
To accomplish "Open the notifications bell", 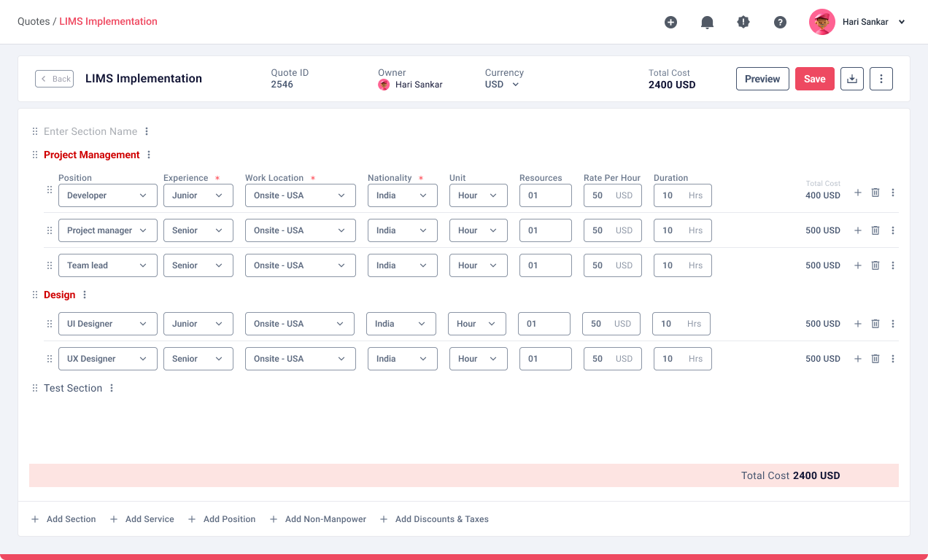I will 707,22.
